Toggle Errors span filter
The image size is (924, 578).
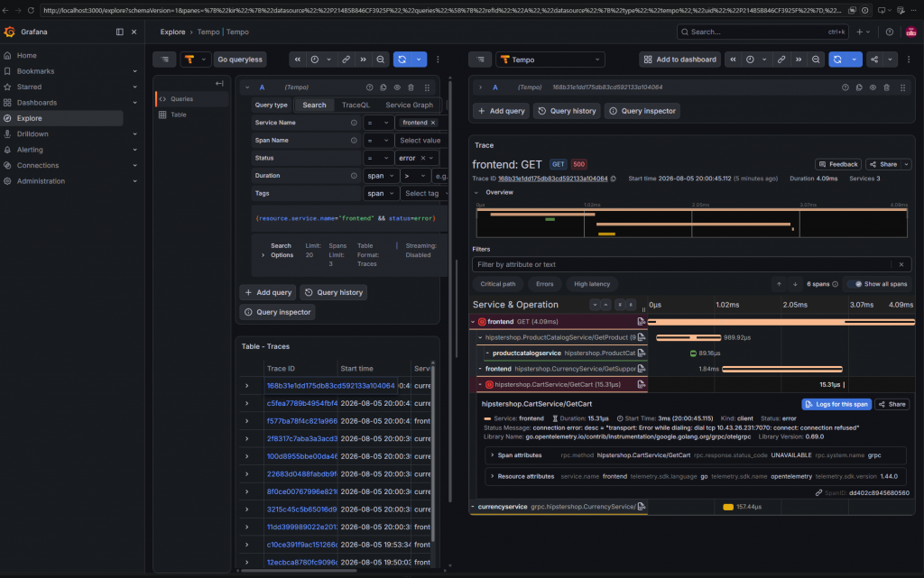544,284
